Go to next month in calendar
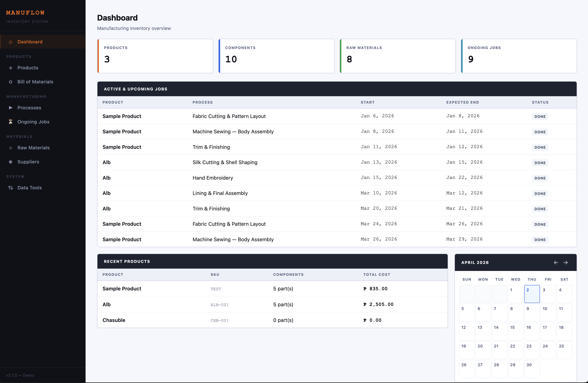588x383 pixels. tap(565, 262)
